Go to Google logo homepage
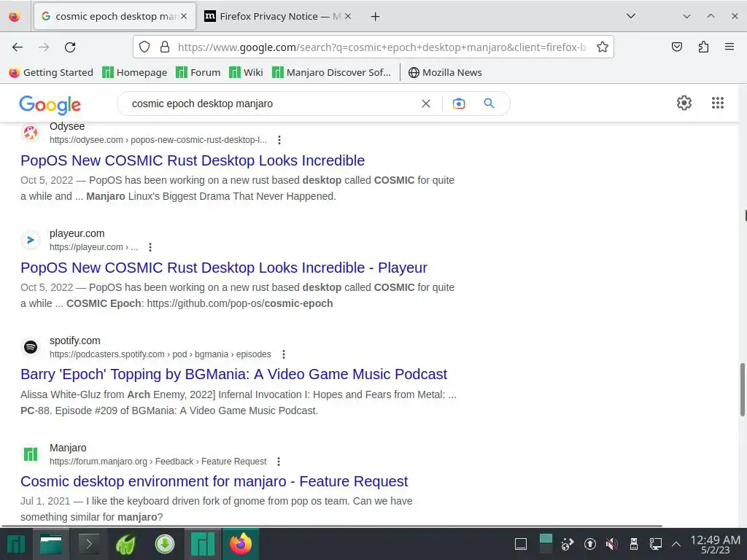The width and height of the screenshot is (747, 560). (50, 105)
